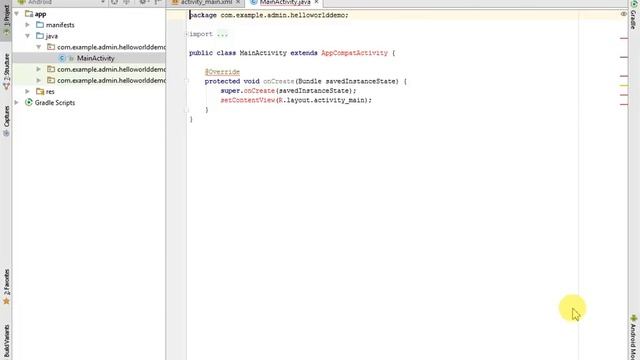The image size is (640, 360).
Task: Close the activity_main.xml tab
Action: [x=238, y=2]
